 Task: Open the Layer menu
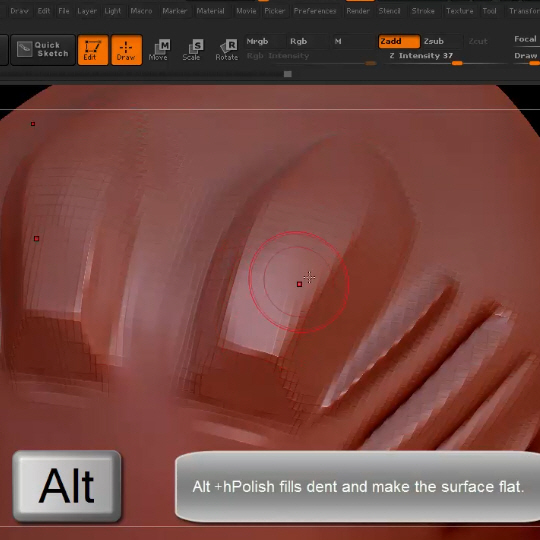(x=87, y=11)
